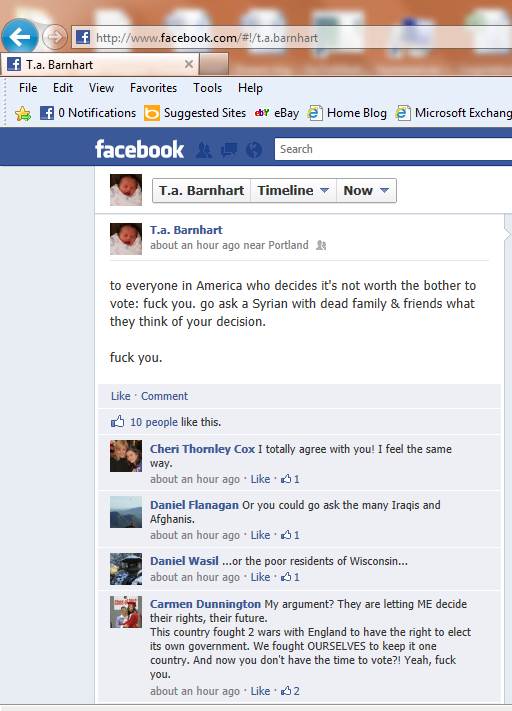This screenshot has height=711, width=512.
Task: Click the Facebook Search field
Action: coord(393,149)
